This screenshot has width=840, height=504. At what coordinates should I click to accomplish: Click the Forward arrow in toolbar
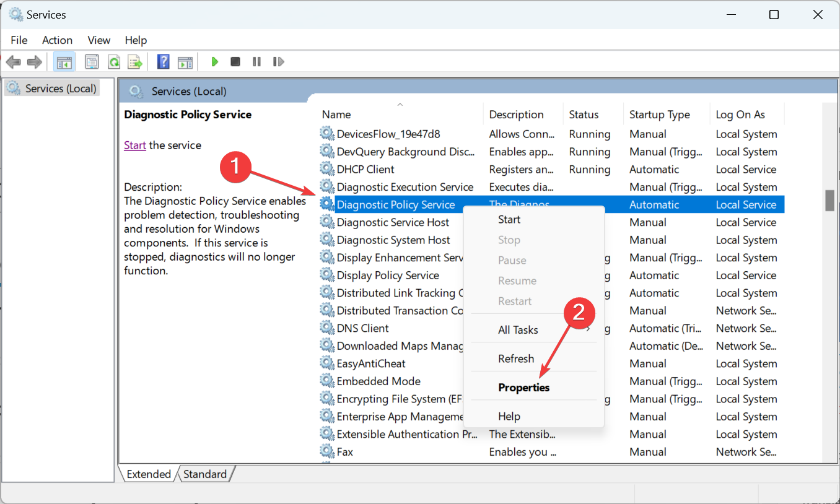tap(35, 62)
